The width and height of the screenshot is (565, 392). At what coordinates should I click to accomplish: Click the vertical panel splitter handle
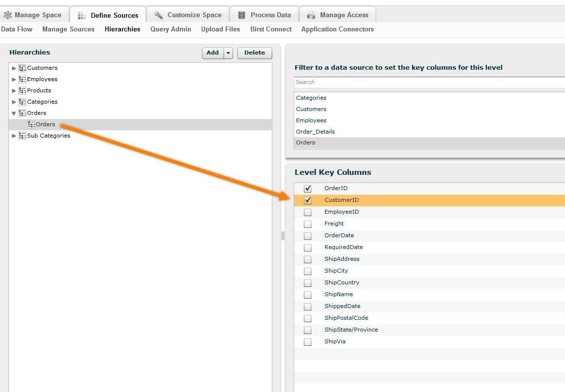click(x=283, y=236)
